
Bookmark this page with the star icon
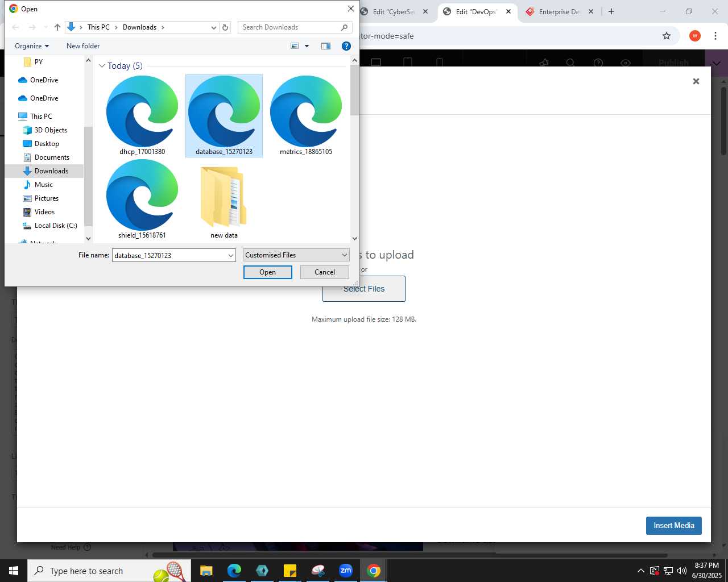click(667, 36)
